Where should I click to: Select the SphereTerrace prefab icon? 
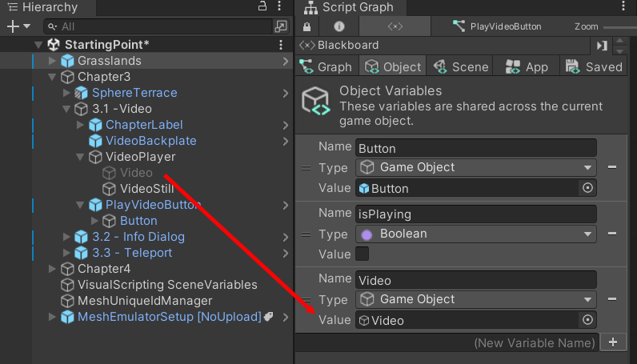click(82, 93)
